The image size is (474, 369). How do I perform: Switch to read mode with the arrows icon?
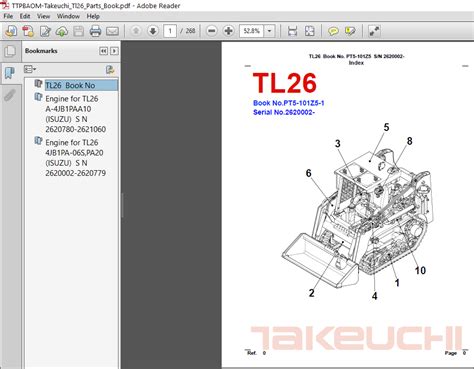click(x=374, y=31)
